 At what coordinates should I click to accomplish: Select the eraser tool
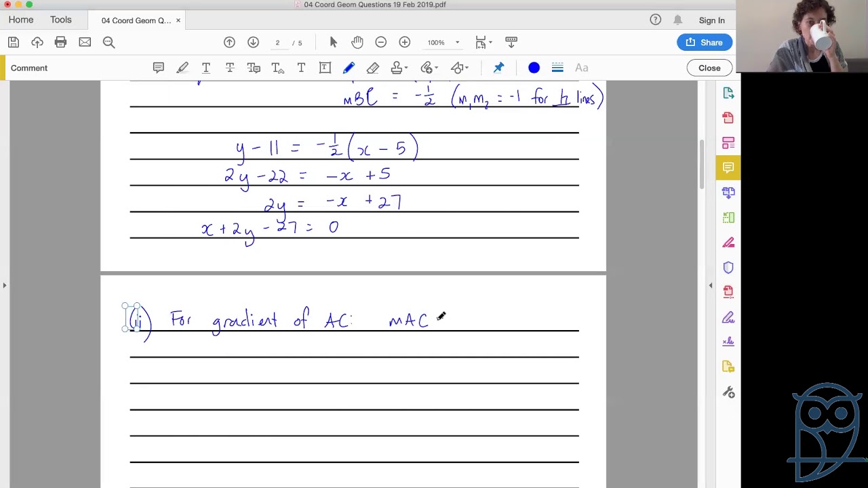tap(372, 68)
